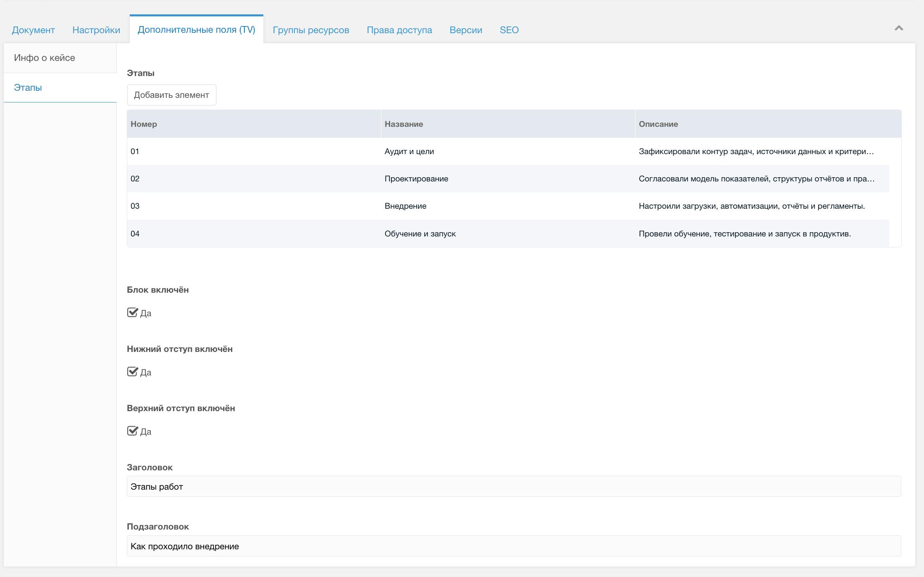Toggle the 'Верхний отступ включён' Да checkbox
The width and height of the screenshot is (924, 577).
[133, 431]
